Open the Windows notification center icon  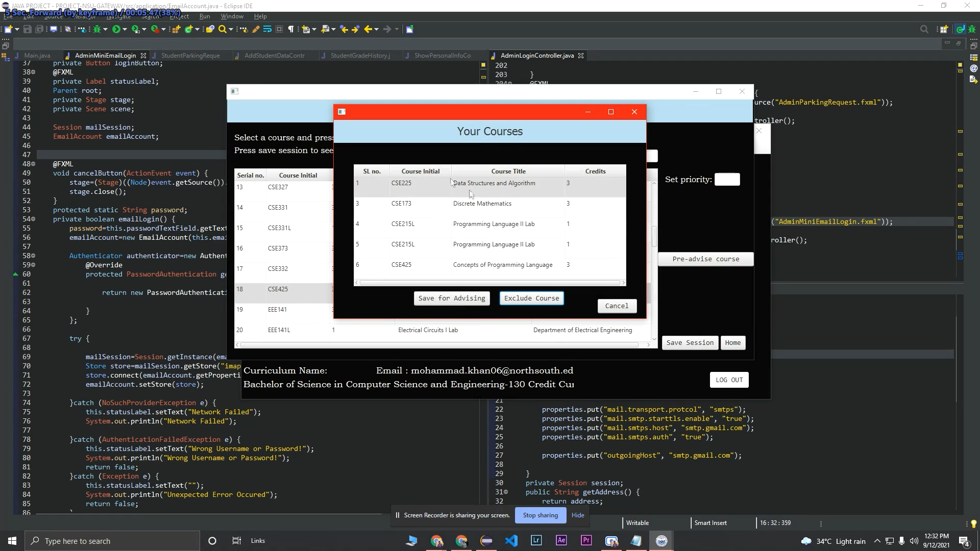[964, 541]
